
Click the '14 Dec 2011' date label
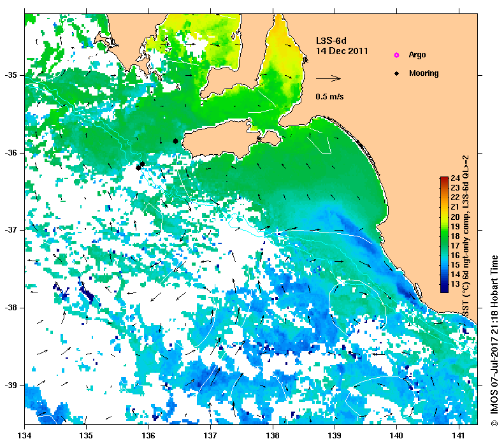342,51
